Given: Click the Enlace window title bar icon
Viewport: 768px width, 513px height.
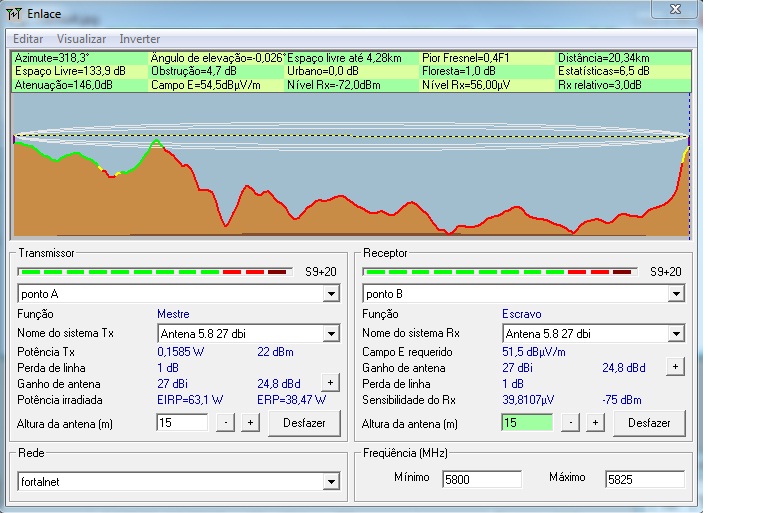Looking at the screenshot, I should coord(12,12).
